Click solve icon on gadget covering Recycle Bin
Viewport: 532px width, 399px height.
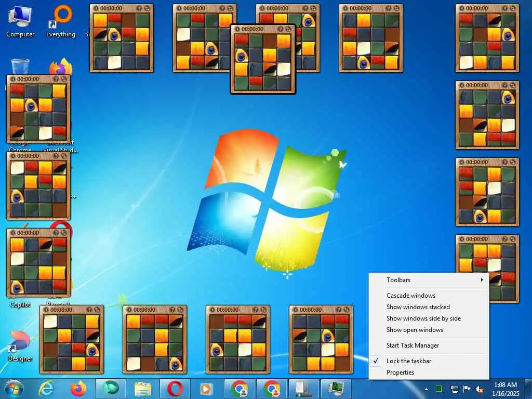[64, 79]
